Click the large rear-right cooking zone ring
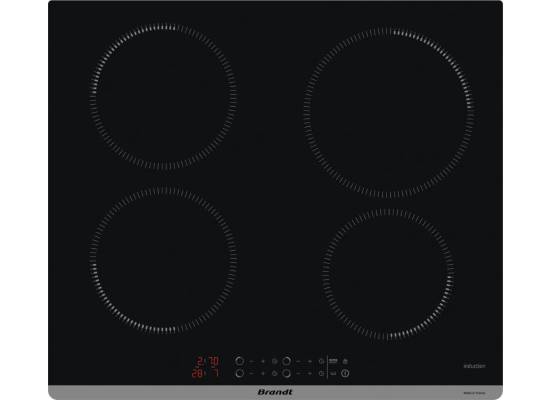 tap(389, 112)
